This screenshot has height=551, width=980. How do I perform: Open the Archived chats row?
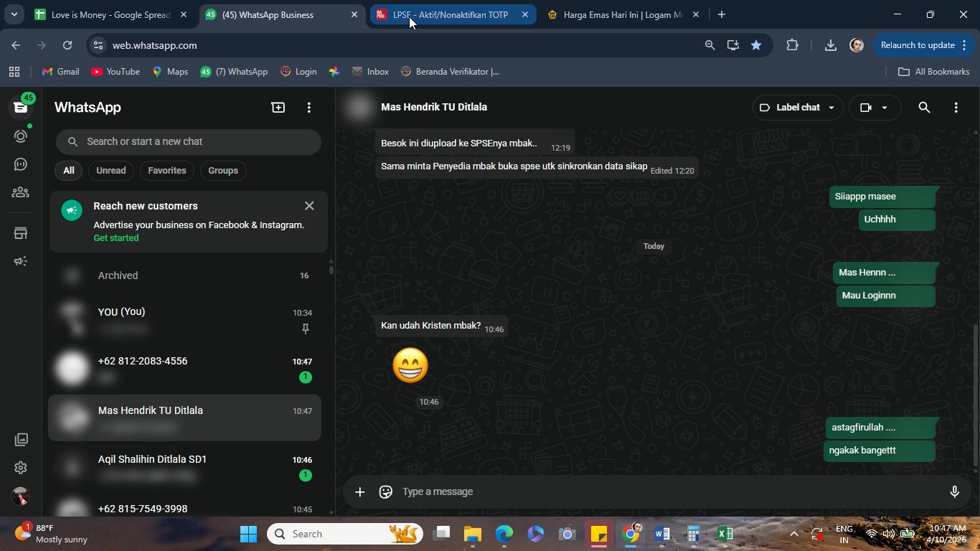[185, 275]
